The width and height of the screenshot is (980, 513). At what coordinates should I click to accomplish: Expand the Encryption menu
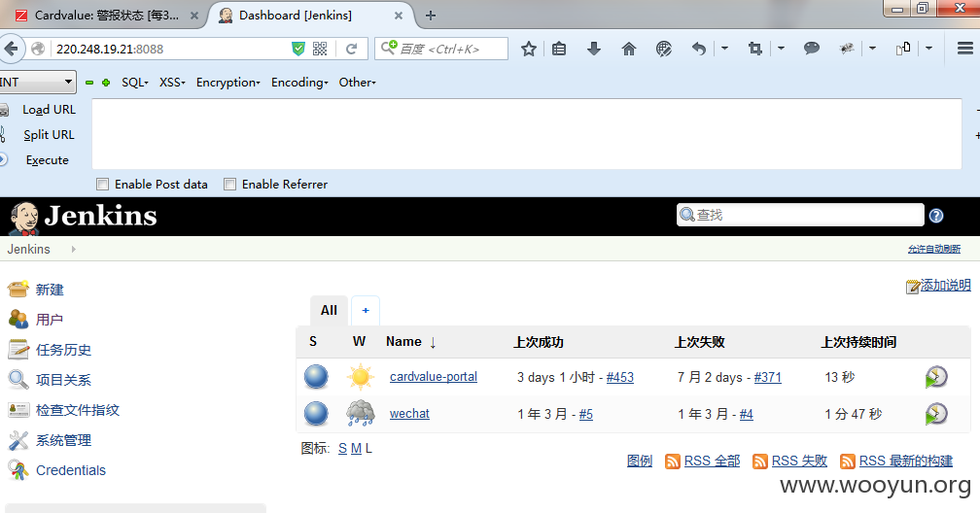[228, 83]
